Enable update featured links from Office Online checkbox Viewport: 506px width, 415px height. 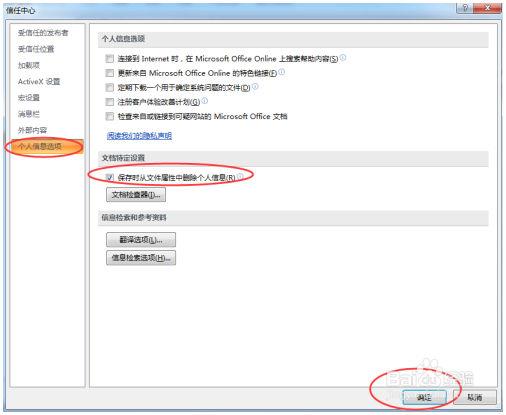(110, 73)
